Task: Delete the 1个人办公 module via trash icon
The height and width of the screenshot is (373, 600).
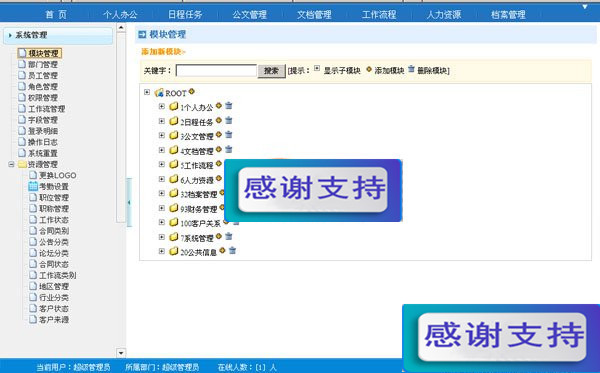Action: [228, 106]
